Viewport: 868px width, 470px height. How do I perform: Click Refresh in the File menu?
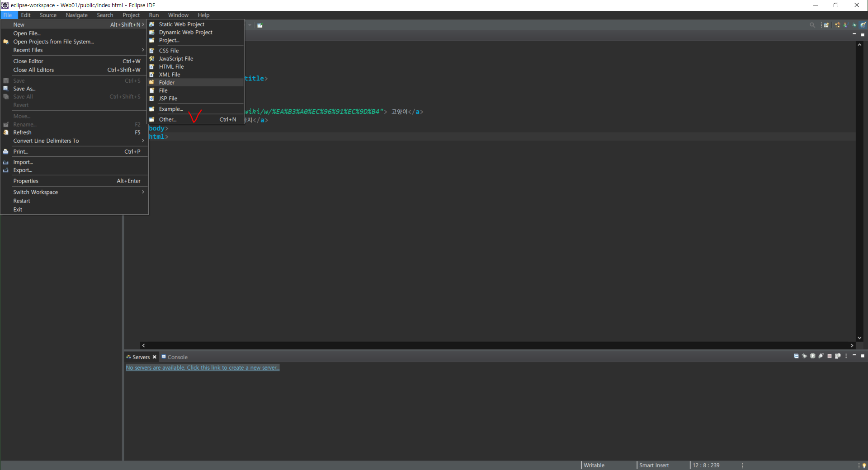(75, 132)
